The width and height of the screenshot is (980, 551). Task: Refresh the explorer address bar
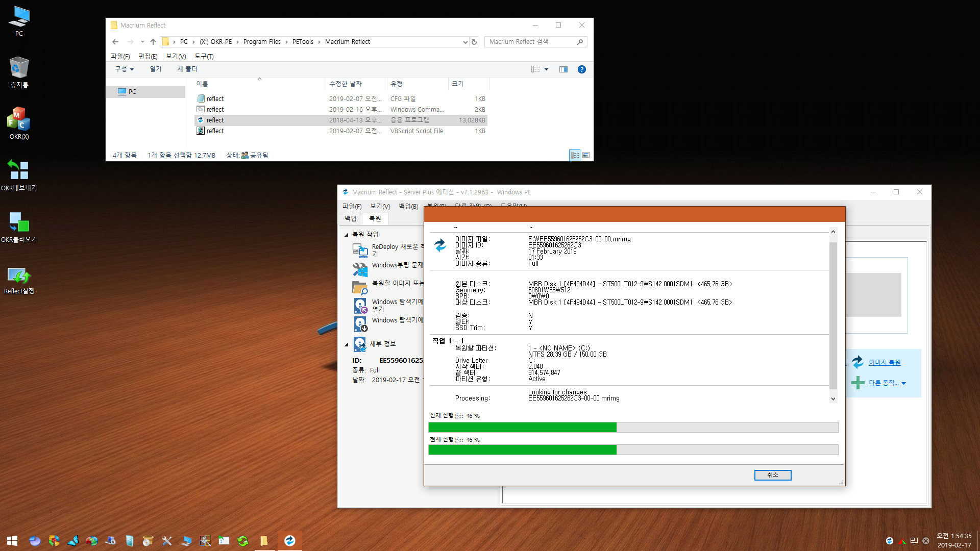474,42
